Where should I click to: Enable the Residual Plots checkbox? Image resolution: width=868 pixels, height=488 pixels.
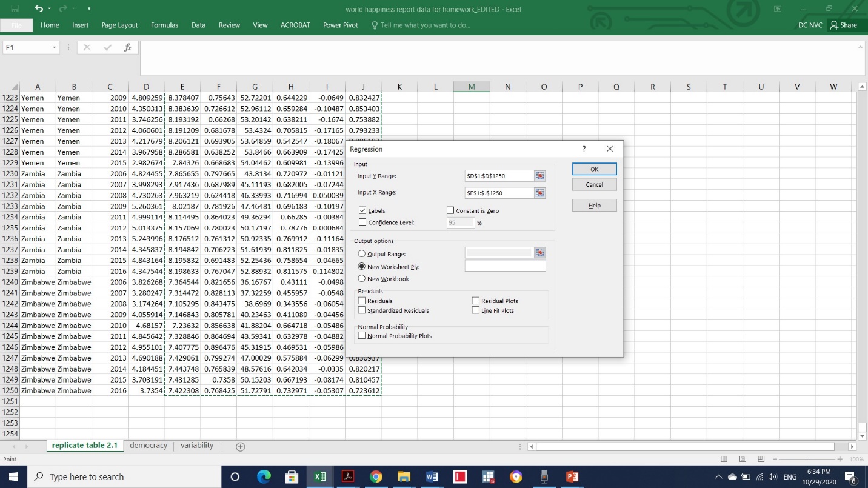(476, 301)
